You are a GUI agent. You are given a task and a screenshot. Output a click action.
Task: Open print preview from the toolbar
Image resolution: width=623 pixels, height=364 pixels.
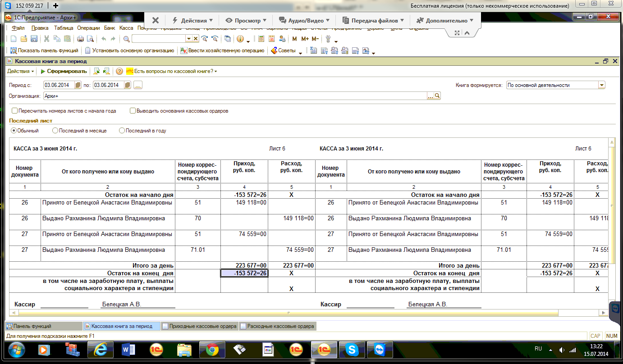(90, 39)
